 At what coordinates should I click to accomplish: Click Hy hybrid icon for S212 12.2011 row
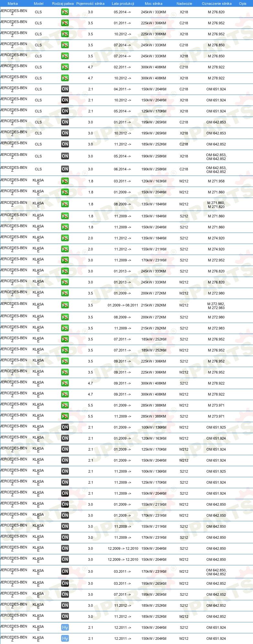[65, 627]
